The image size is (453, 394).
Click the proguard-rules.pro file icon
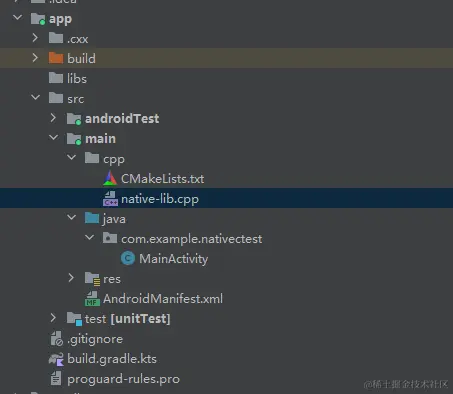[56, 379]
